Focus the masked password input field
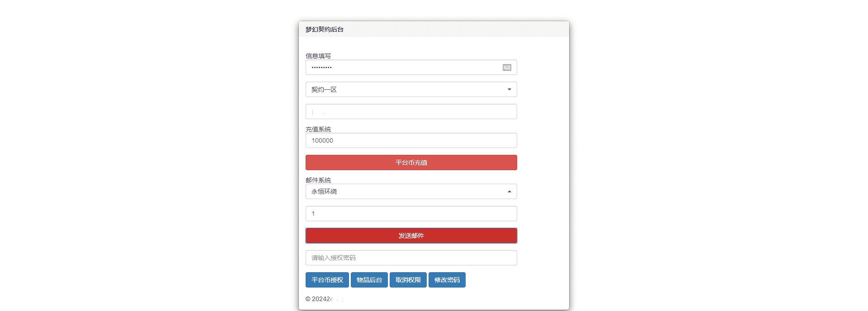The height and width of the screenshot is (311, 868). click(402, 67)
